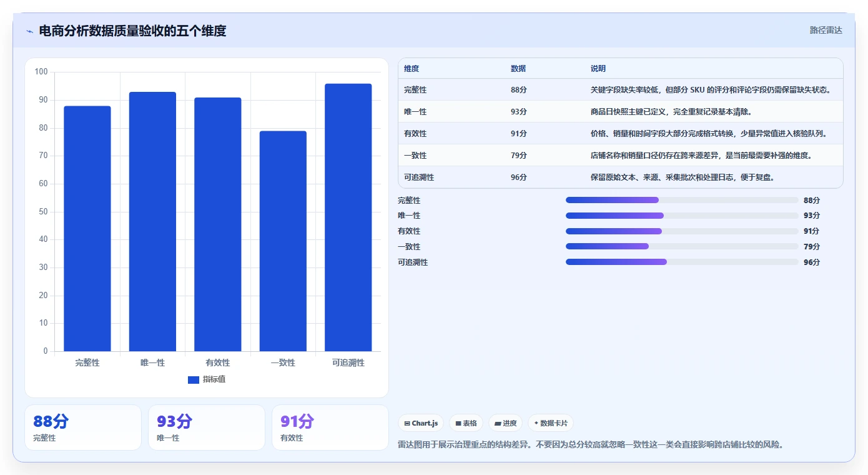Click the Chart.js tag chip
This screenshot has width=868, height=475.
point(421,423)
